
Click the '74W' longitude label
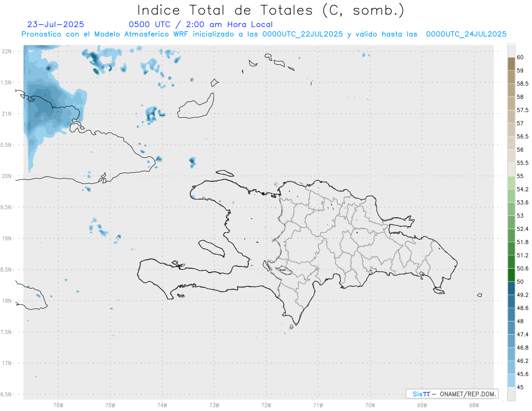[x=162, y=405]
